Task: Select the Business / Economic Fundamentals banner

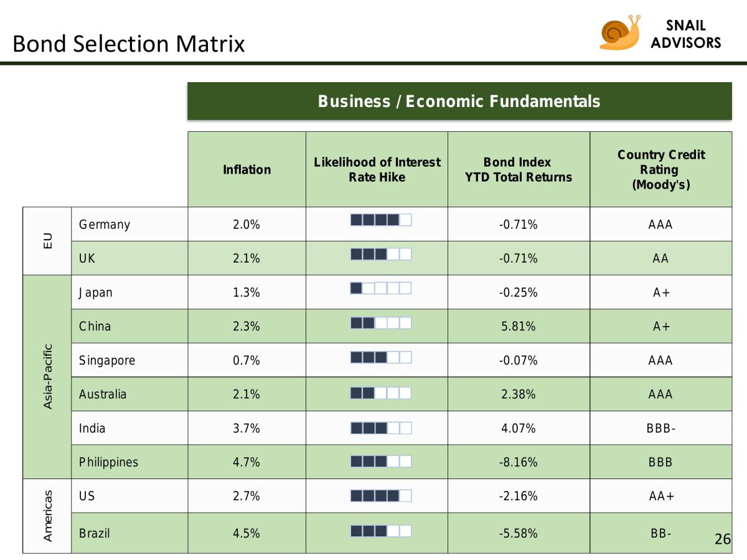Action: (459, 101)
